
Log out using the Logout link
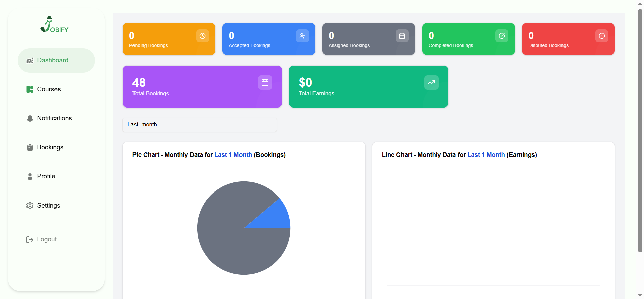point(47,239)
